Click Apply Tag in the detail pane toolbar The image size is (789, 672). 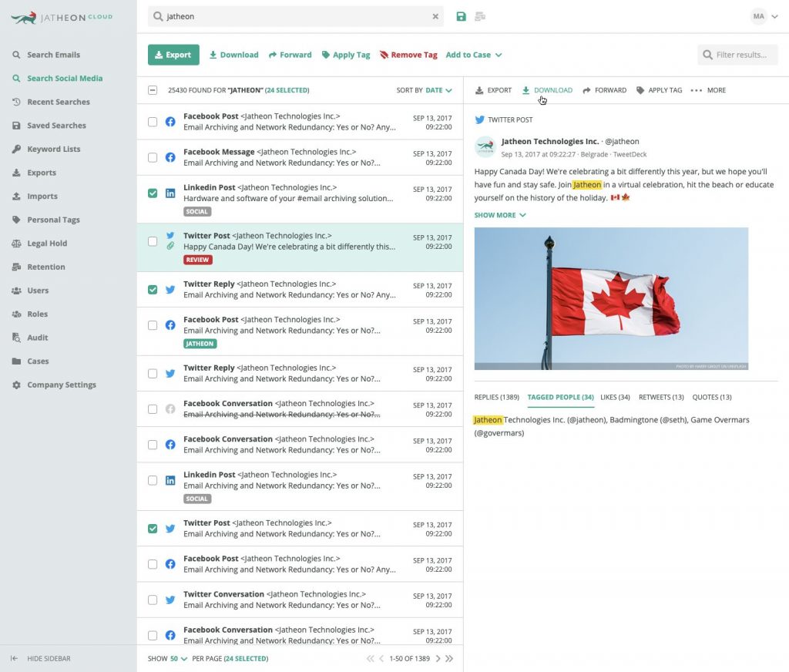click(x=660, y=91)
